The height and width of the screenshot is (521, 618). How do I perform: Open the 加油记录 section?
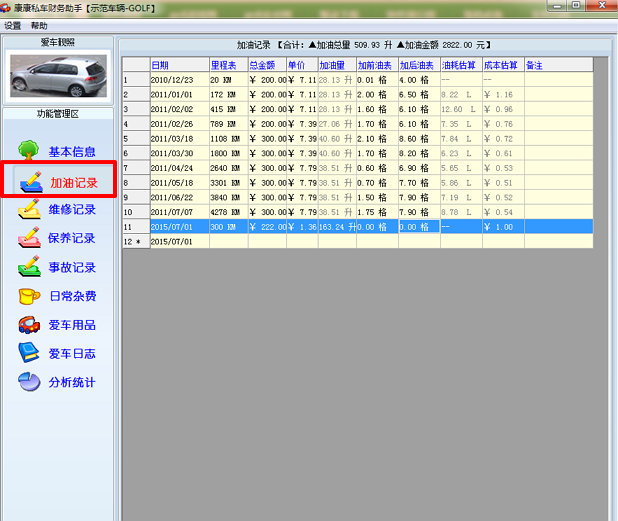pyautogui.click(x=74, y=183)
